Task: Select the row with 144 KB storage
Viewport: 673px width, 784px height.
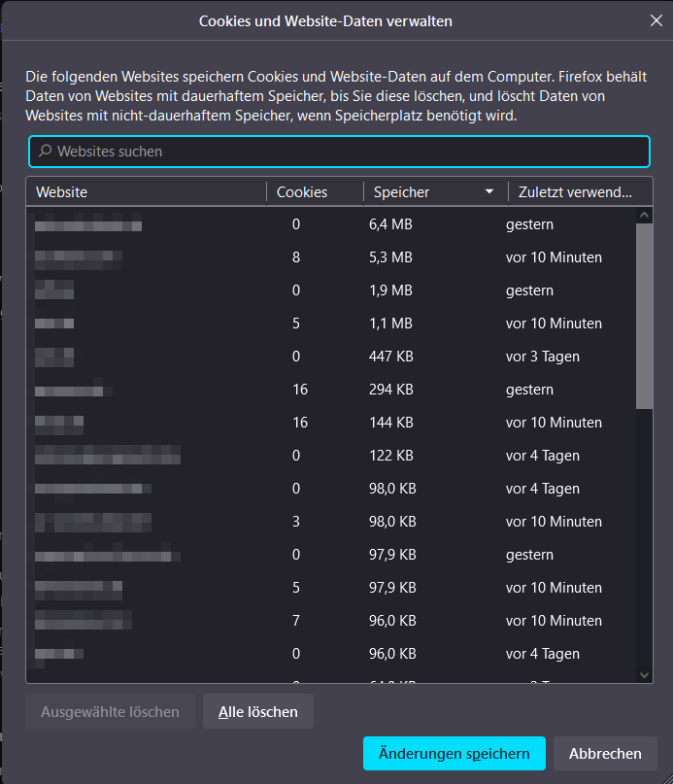Action: [x=330, y=423]
